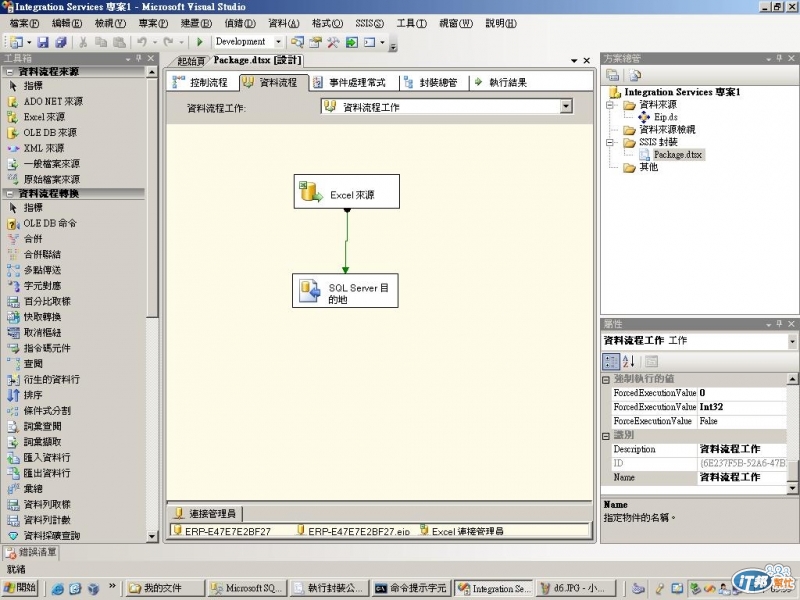Open the properties object selector dropdown
800x600 pixels.
[x=792, y=341]
